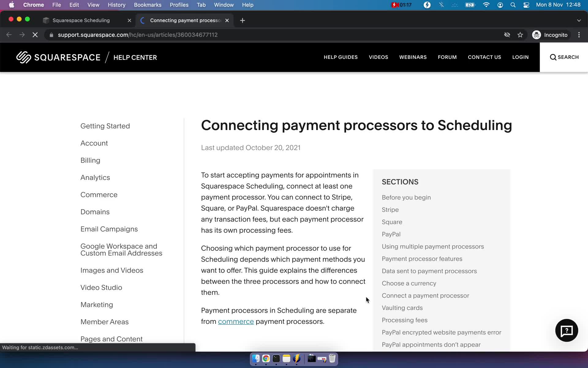This screenshot has width=588, height=368.
Task: Jump to Vaulting cards section
Action: (402, 308)
